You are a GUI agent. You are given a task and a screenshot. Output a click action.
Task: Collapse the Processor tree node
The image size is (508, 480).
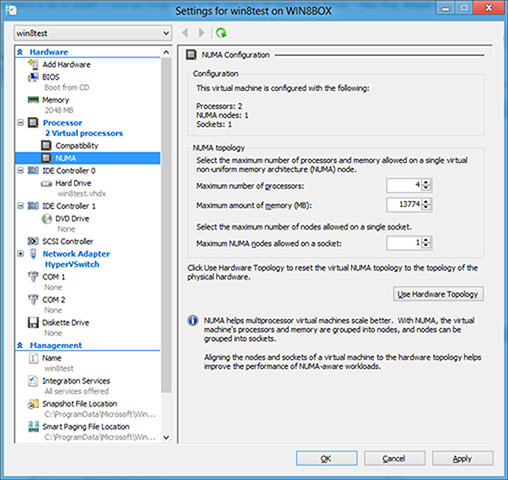pyautogui.click(x=20, y=123)
